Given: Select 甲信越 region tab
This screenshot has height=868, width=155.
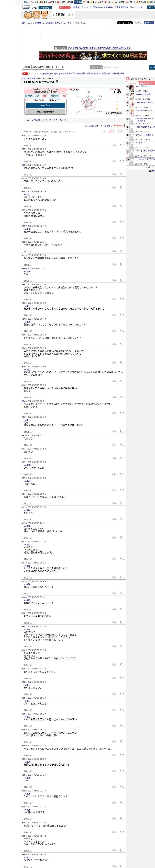Looking at the screenshot, I should 78,2.
